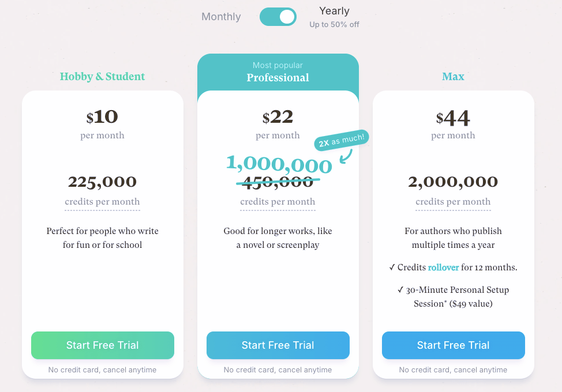Image resolution: width=562 pixels, height=392 pixels.
Task: Click 'credits per month' under 225,000
Action: 102,202
